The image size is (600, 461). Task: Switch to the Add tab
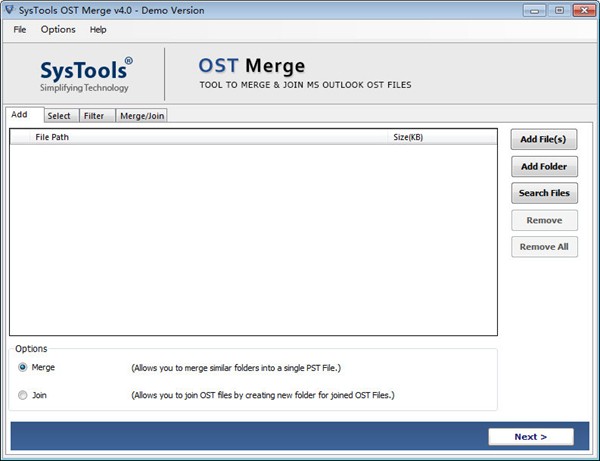point(20,115)
